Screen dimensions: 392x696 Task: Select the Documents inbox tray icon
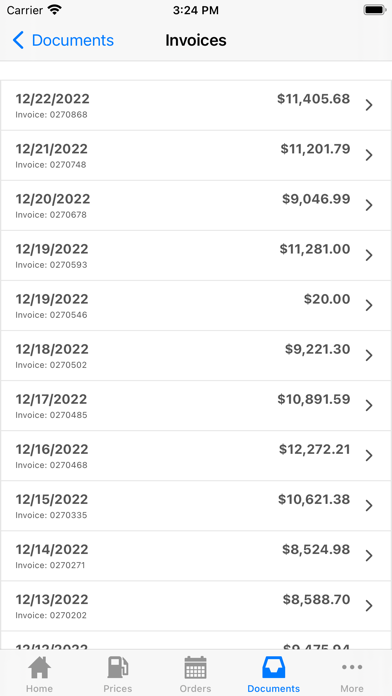click(x=273, y=667)
